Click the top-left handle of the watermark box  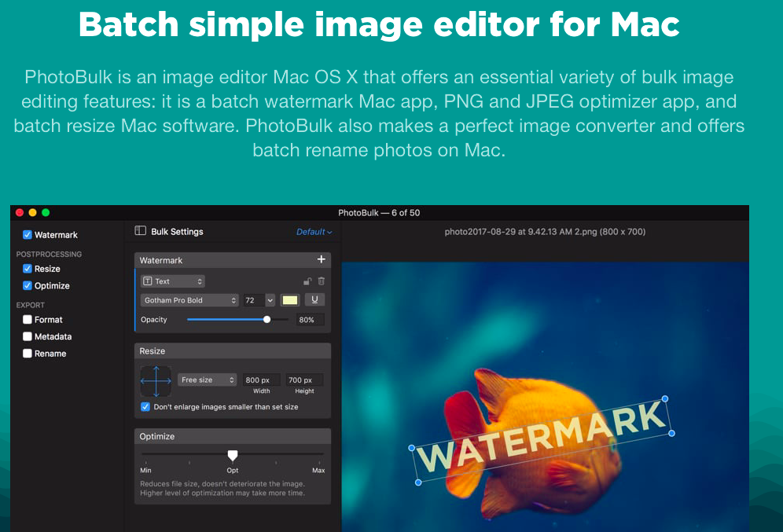click(411, 448)
